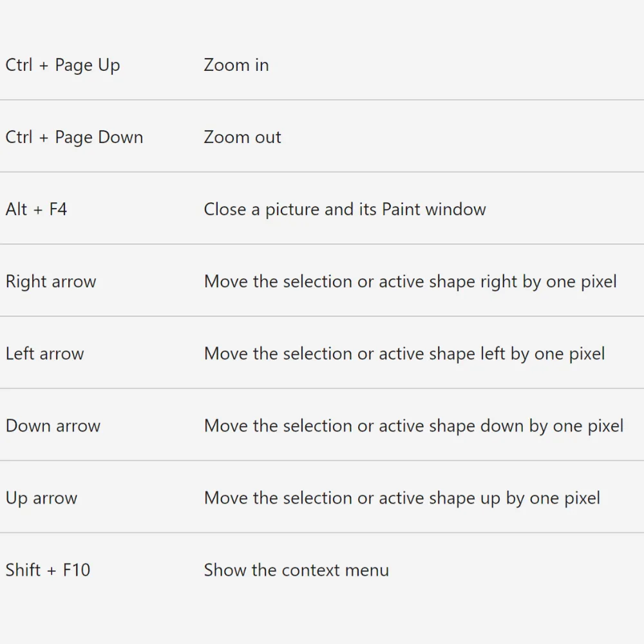Image resolution: width=644 pixels, height=644 pixels.
Task: Click the Right arrow shortcut text
Action: tap(51, 282)
